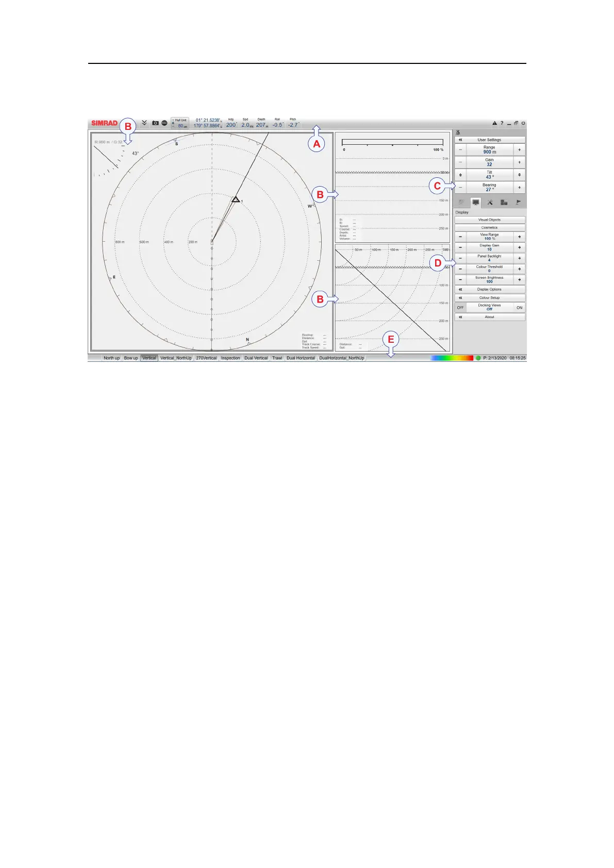Image resolution: width=614 pixels, height=868 pixels.
Task: Decrease Gain with the minus button
Action: click(460, 162)
